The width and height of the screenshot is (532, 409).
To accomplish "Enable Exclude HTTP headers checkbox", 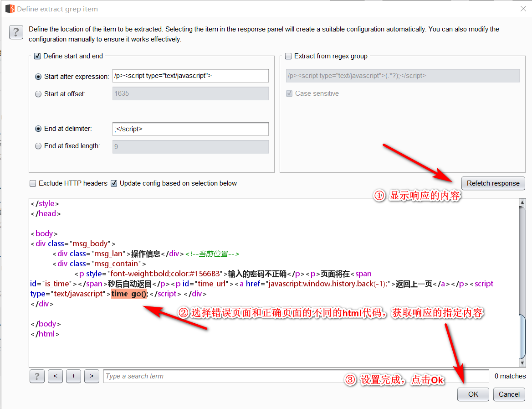I will tap(33, 183).
